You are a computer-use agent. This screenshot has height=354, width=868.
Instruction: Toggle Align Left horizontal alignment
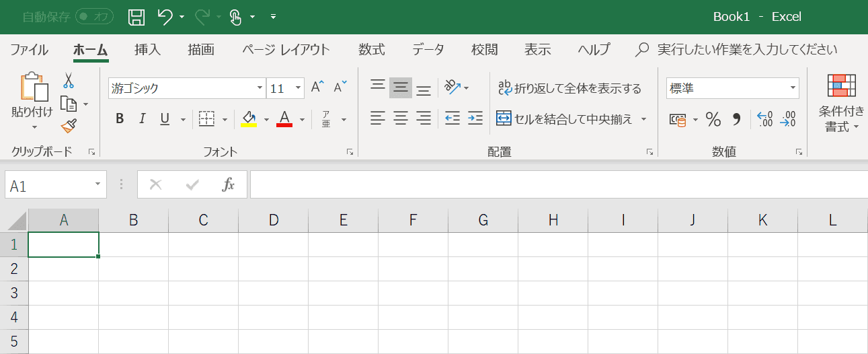pos(378,119)
